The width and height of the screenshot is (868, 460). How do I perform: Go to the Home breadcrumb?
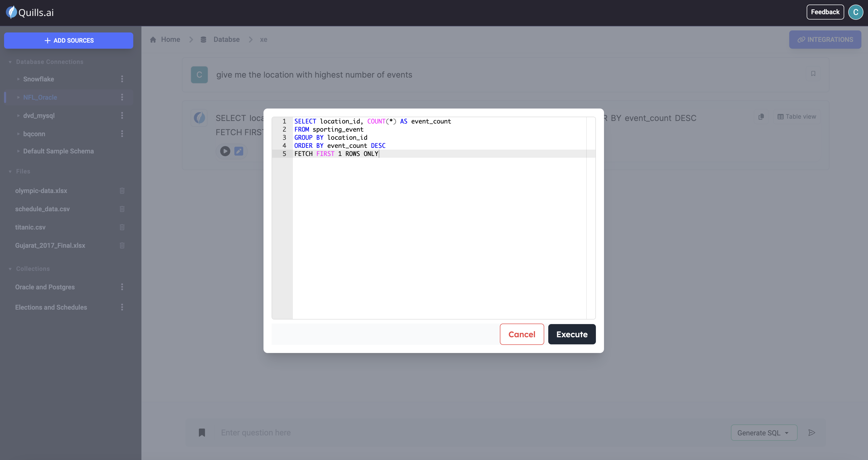tap(170, 40)
